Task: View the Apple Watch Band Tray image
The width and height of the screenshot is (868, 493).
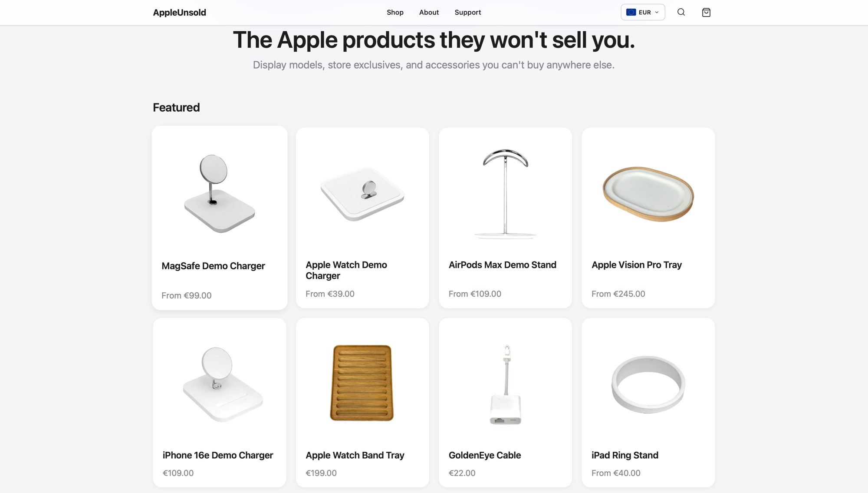Action: (x=362, y=383)
